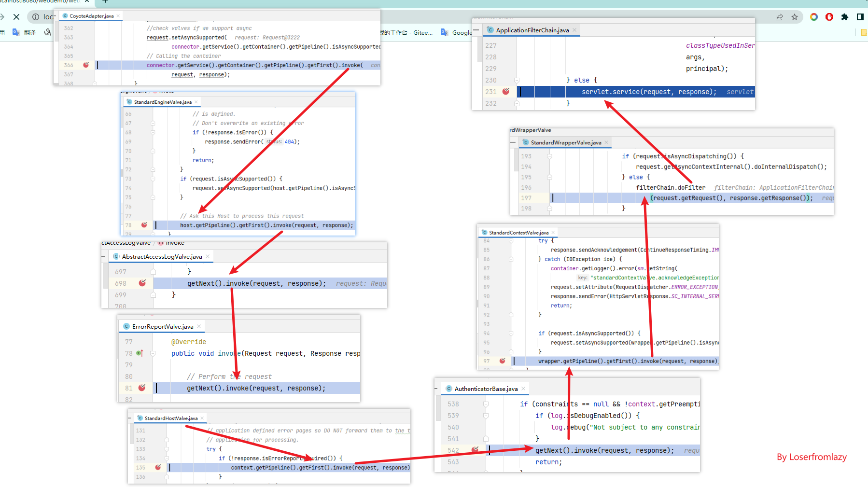This screenshot has height=487, width=868.
Task: Click line number 197 in StandardWrapperValve gutter
Action: tap(526, 198)
